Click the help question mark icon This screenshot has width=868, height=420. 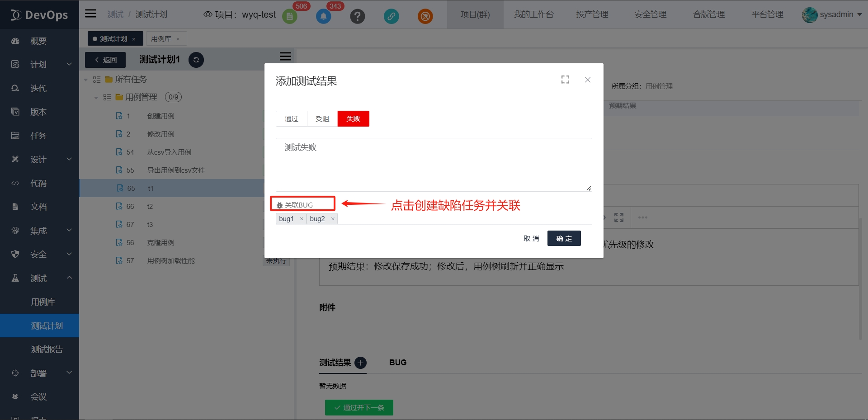coord(357,17)
